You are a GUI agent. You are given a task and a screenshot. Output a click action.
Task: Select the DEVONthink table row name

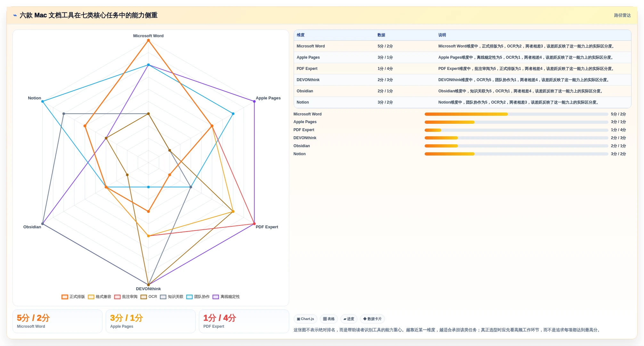[308, 80]
